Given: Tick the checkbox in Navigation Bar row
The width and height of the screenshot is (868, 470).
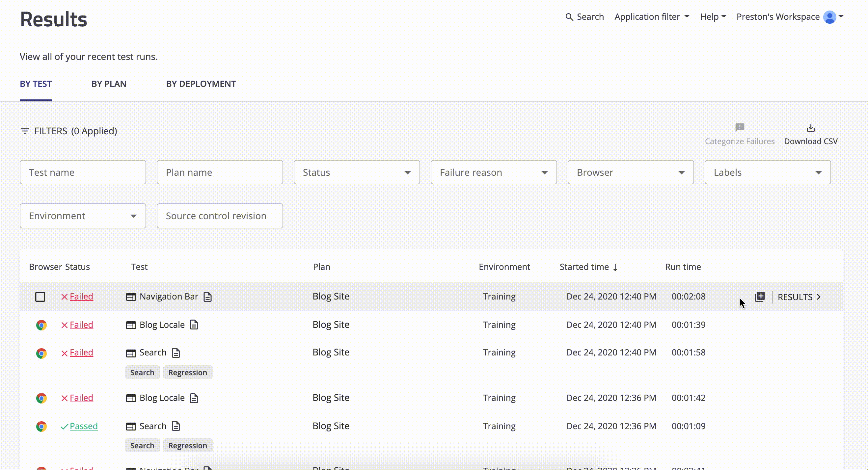Looking at the screenshot, I should (x=40, y=297).
